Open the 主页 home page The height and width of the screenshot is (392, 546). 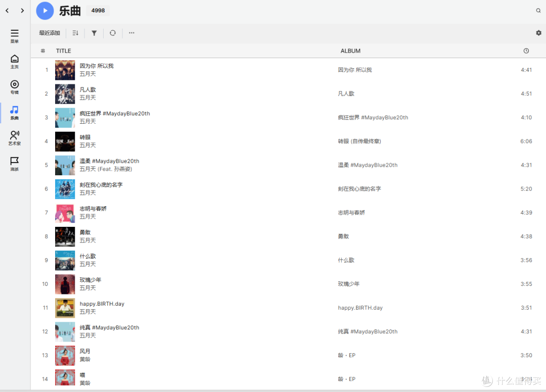point(15,62)
